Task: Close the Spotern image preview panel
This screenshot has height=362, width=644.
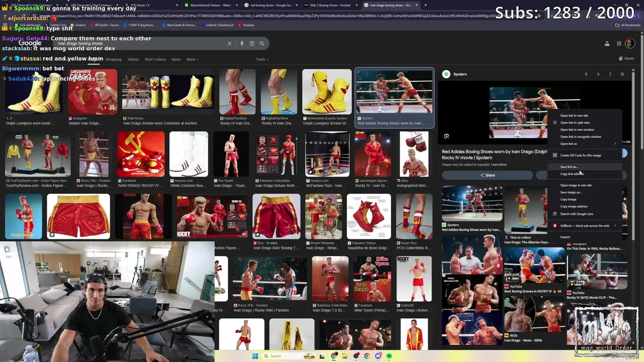Action: [622, 74]
